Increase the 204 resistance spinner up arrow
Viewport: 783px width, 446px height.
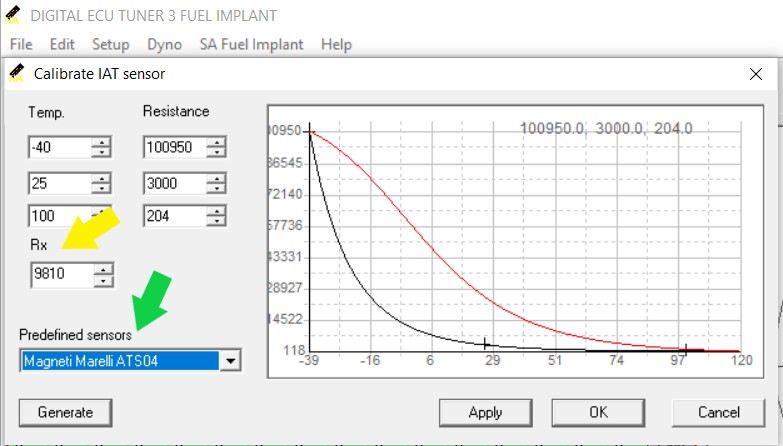[x=216, y=211]
